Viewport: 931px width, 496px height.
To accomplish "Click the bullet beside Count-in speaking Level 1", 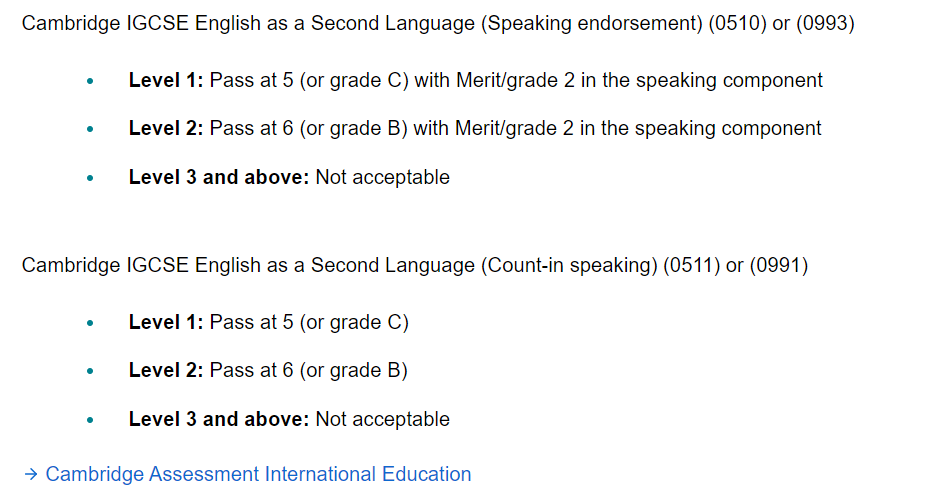I will click(90, 323).
